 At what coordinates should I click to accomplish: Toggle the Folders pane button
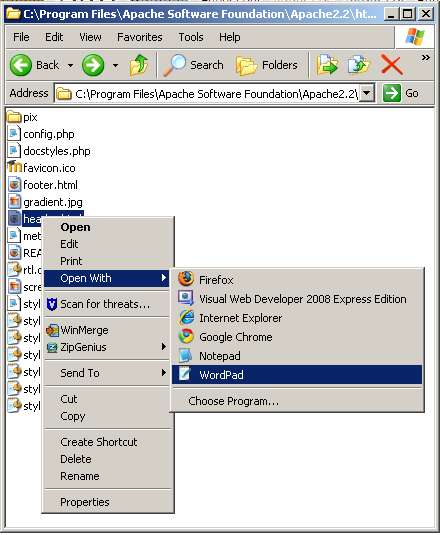pyautogui.click(x=267, y=65)
